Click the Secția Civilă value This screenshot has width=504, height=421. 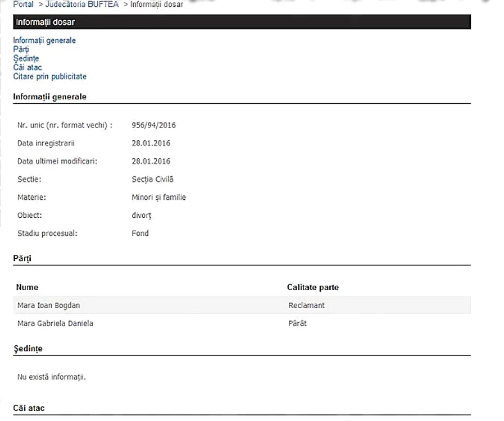152,179
